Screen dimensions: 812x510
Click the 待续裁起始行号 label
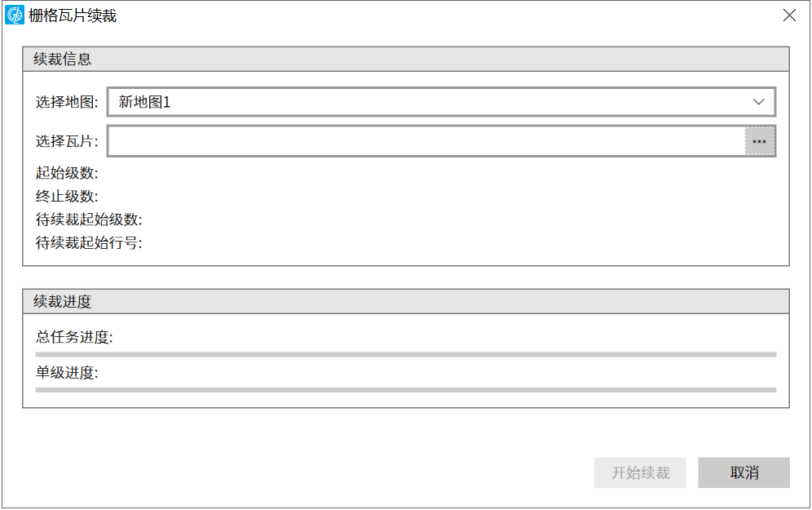(x=89, y=242)
